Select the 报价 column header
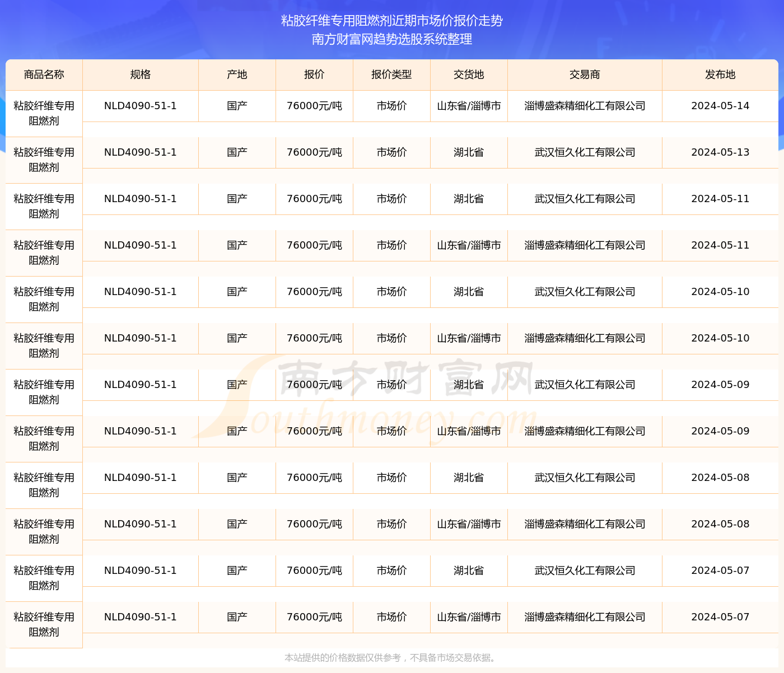Screen dimensions: 784x673 tap(315, 74)
